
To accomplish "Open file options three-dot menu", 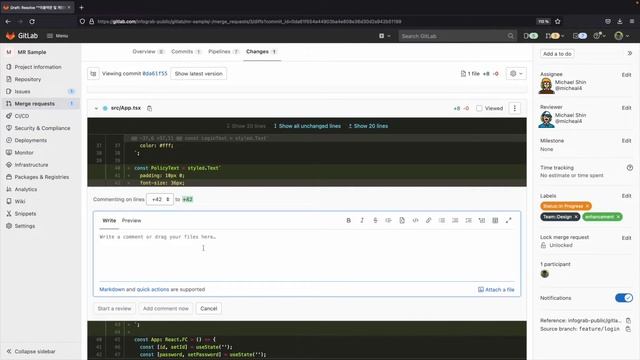I will [x=515, y=108].
